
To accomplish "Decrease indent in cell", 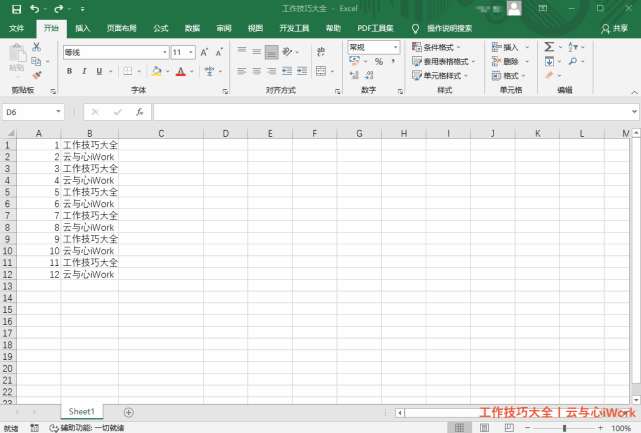I will (x=287, y=71).
